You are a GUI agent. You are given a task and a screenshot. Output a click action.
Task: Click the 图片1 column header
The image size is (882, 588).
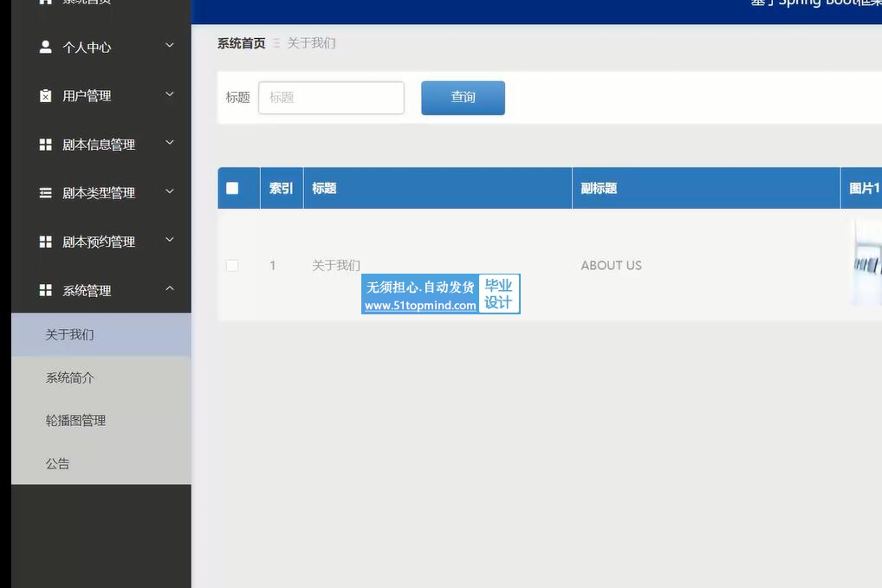click(x=862, y=188)
